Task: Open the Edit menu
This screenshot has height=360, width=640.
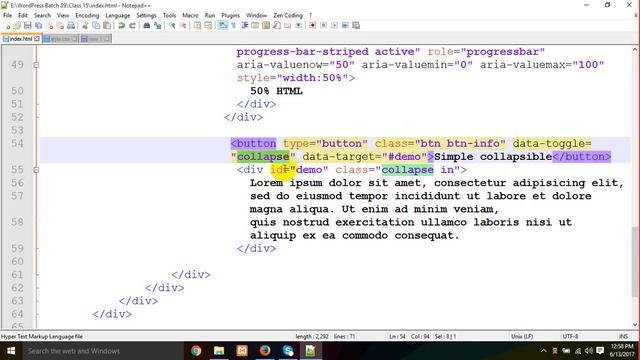Action: 23,15
